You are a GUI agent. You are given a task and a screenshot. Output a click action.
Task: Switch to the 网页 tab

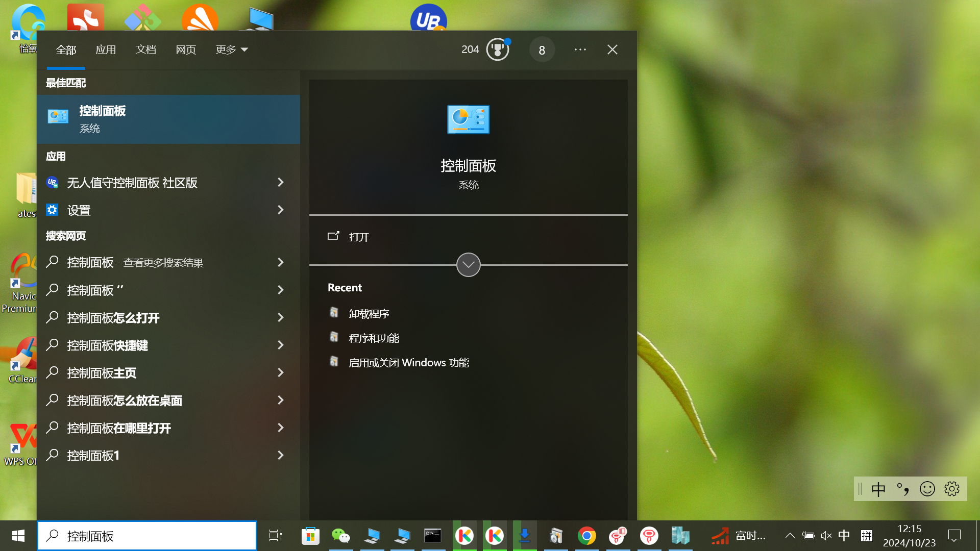point(186,49)
